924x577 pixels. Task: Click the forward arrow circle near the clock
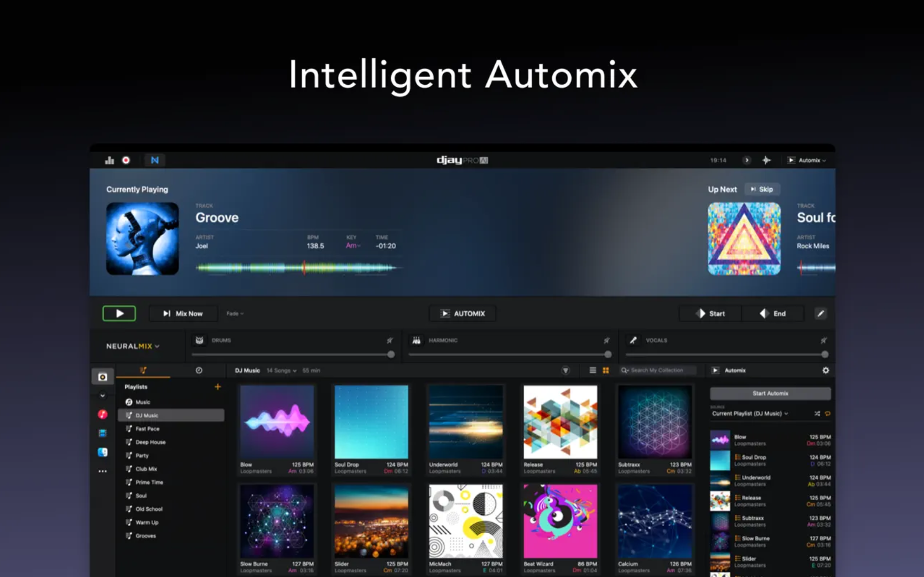[746, 160]
